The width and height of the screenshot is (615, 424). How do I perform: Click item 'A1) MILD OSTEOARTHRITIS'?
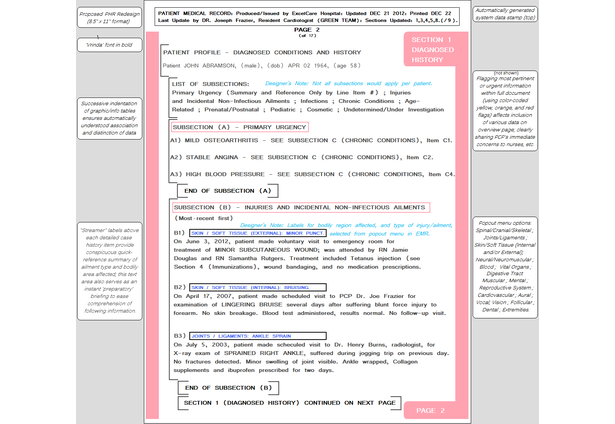tap(311, 140)
